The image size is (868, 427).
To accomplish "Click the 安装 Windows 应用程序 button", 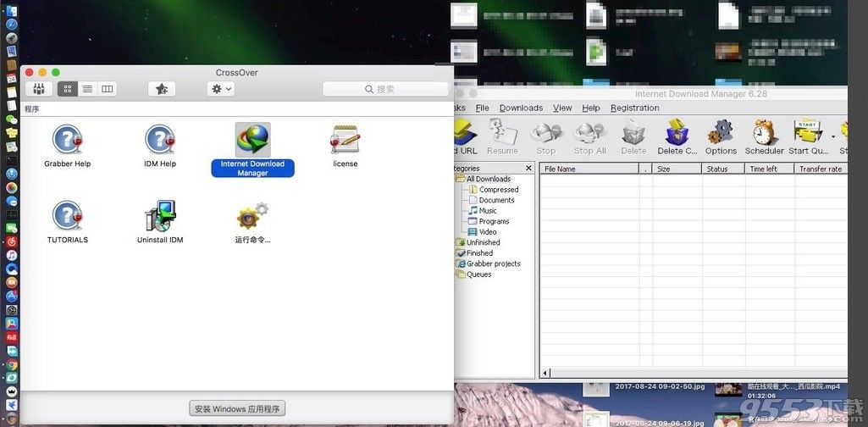I will (237, 408).
